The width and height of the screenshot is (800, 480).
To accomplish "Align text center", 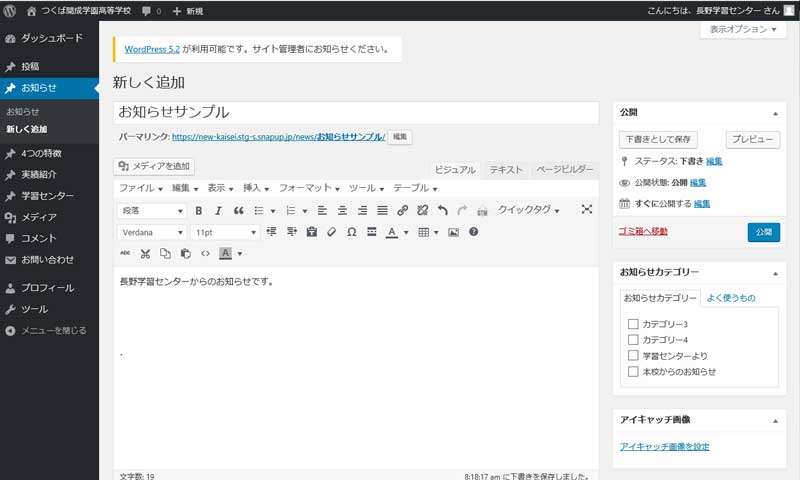I will [342, 210].
